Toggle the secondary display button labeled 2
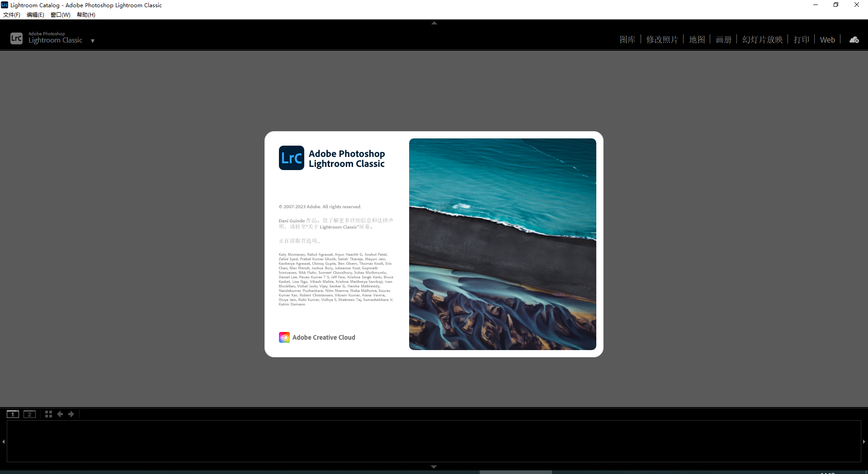The height and width of the screenshot is (474, 868). click(x=29, y=414)
